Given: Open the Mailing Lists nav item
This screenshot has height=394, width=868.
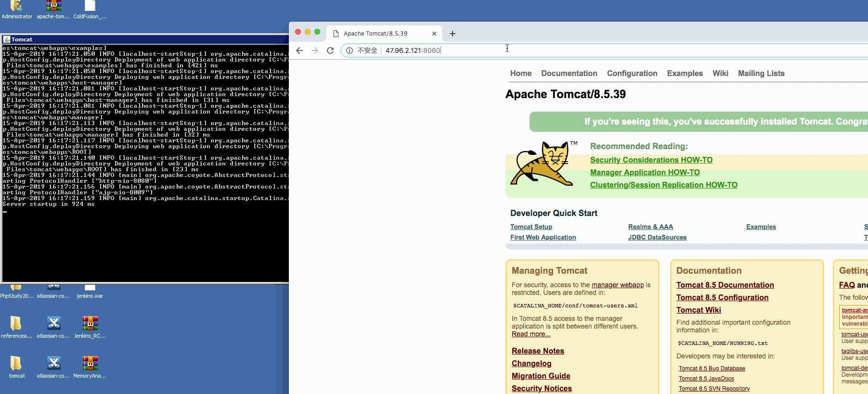Looking at the screenshot, I should point(761,73).
